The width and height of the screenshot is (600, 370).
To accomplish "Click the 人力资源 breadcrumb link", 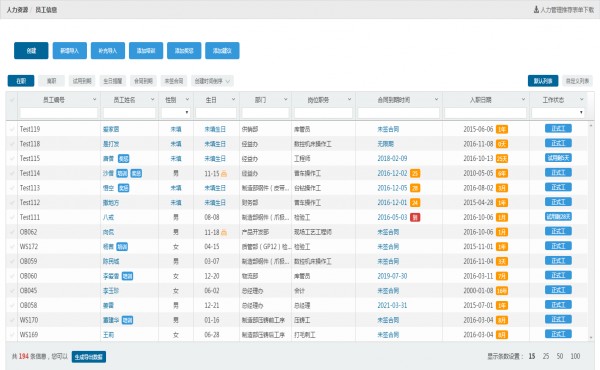I will [17, 10].
